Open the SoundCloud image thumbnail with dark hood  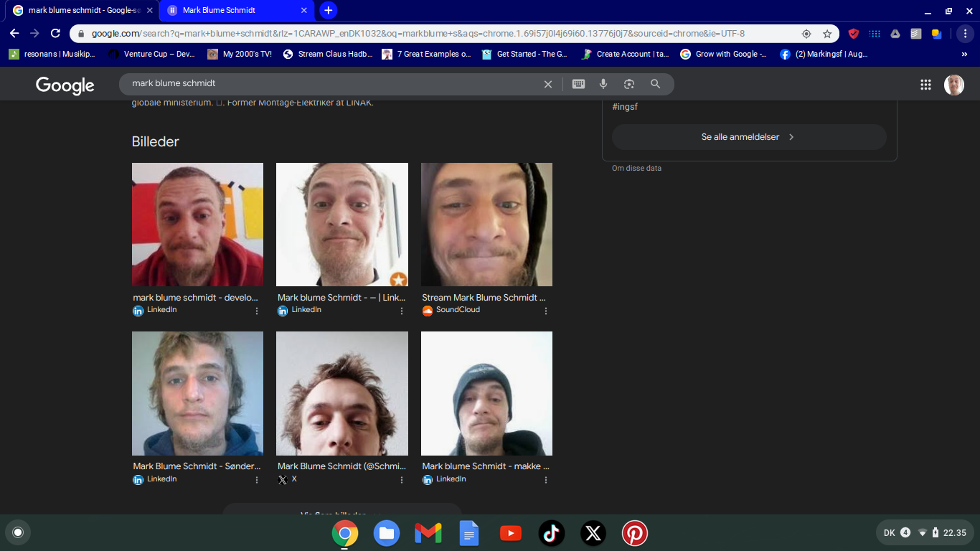[x=486, y=225]
